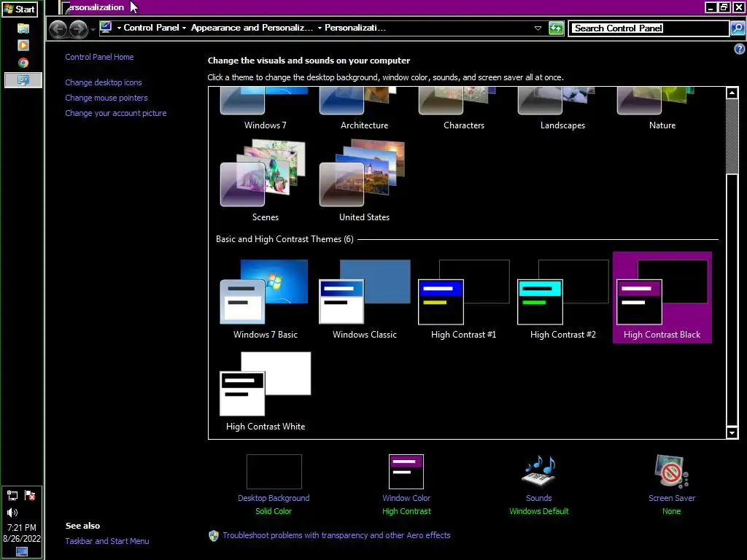Image resolution: width=747 pixels, height=560 pixels.
Task: Click the Control Panel address bar icon
Action: pyautogui.click(x=106, y=28)
